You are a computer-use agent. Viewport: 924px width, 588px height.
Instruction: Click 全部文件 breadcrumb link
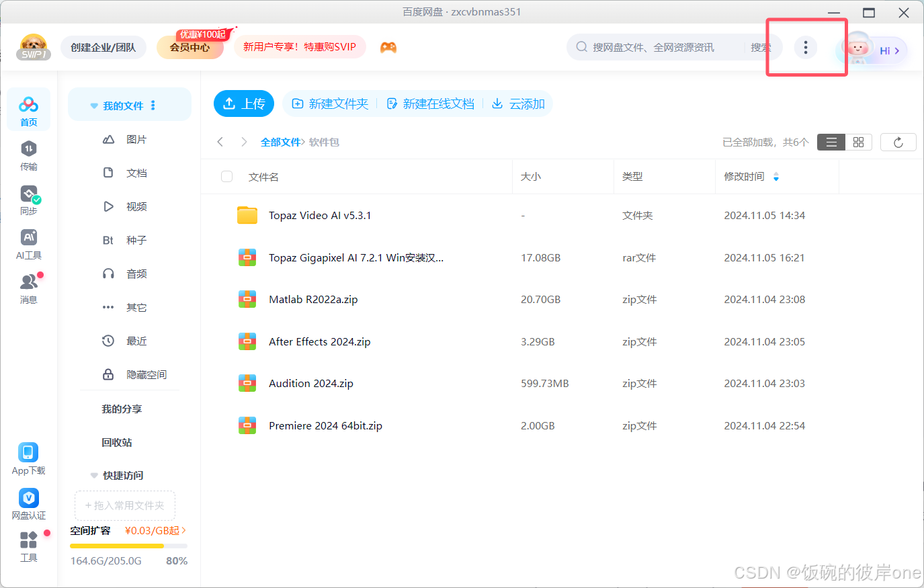(280, 142)
